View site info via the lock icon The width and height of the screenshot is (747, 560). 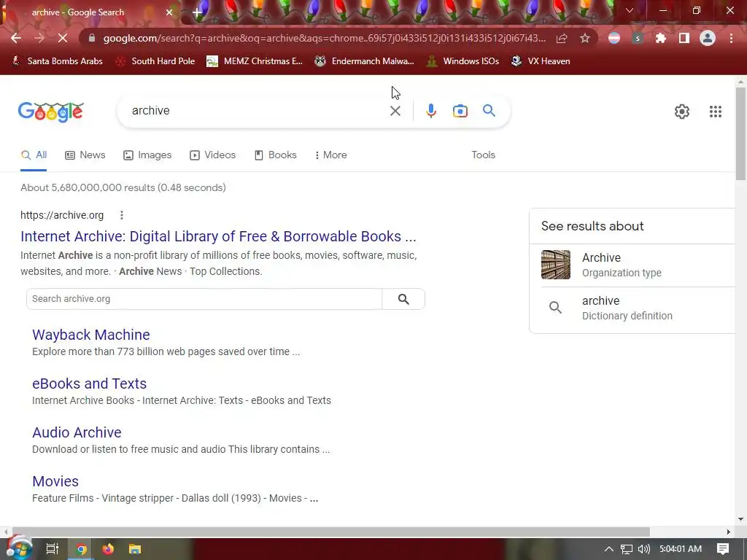point(92,38)
